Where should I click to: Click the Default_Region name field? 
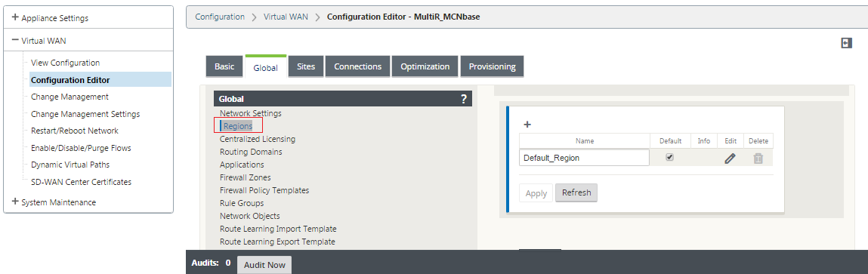(x=584, y=158)
